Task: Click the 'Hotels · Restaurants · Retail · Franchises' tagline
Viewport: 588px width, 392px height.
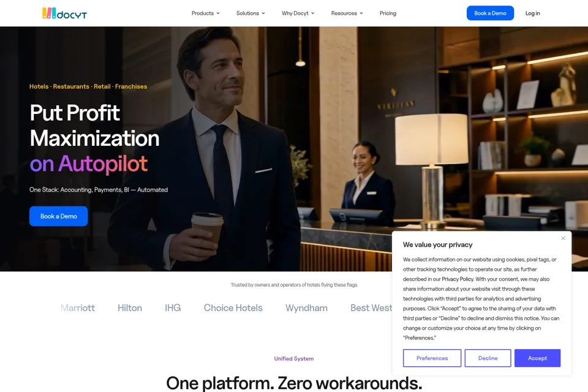Action: 88,86
